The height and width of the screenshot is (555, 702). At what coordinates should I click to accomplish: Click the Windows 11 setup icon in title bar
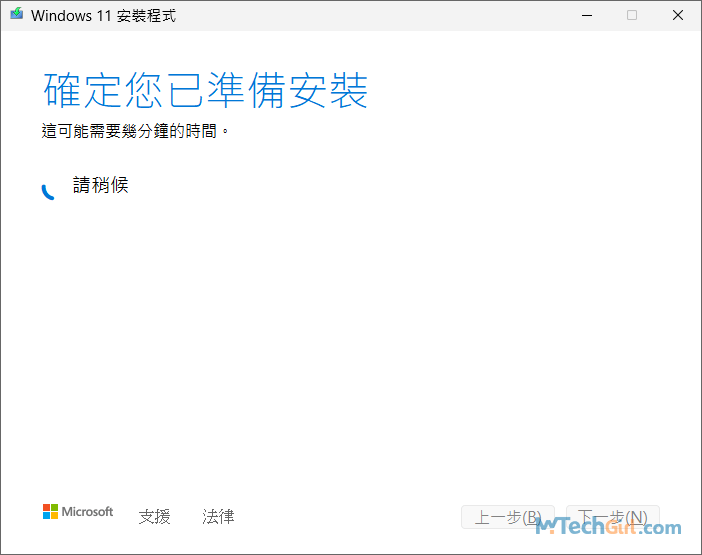(16, 15)
